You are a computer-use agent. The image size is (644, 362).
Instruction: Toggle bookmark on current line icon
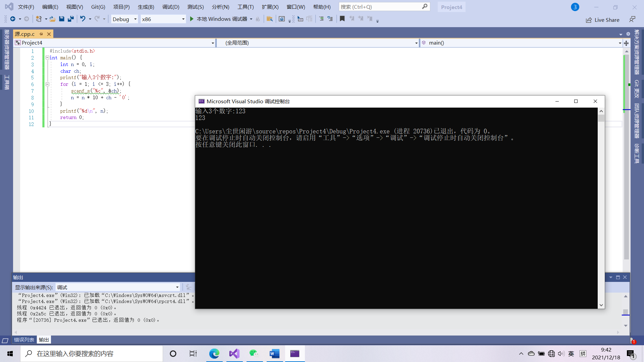coord(342,19)
